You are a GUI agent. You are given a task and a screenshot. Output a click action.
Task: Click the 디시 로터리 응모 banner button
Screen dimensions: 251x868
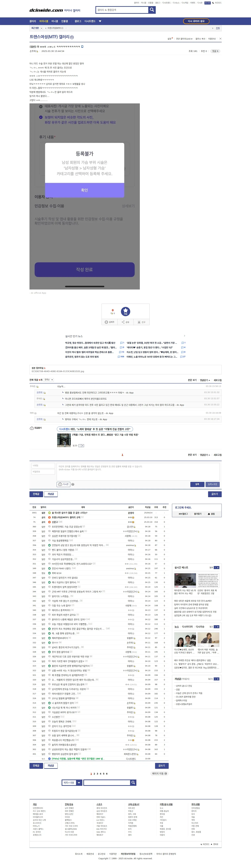196,21
